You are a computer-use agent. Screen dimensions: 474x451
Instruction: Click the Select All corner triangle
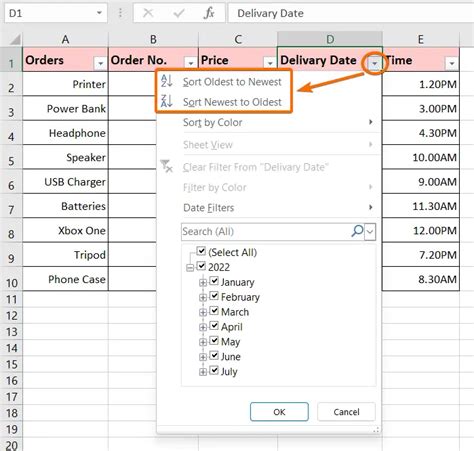[x=15, y=40]
